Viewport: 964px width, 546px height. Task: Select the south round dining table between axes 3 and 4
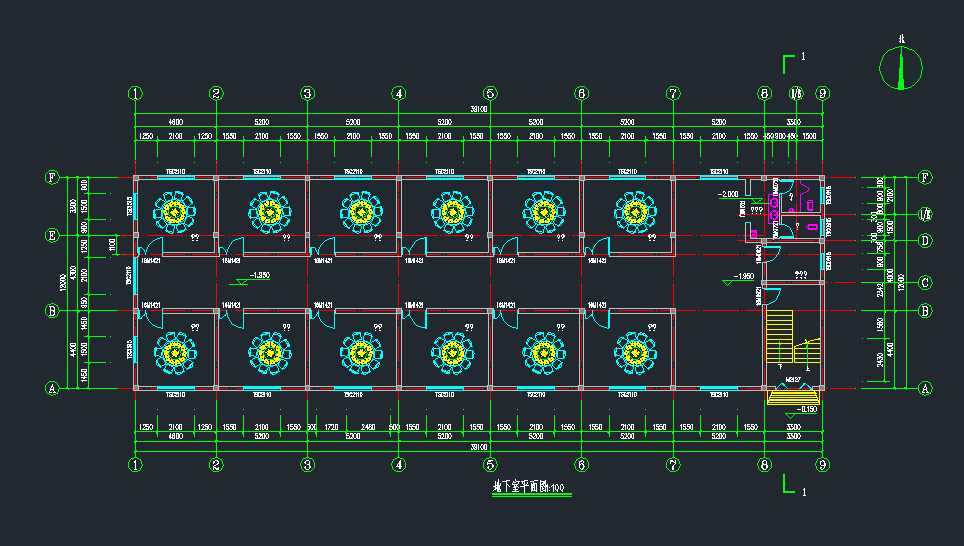(x=362, y=353)
